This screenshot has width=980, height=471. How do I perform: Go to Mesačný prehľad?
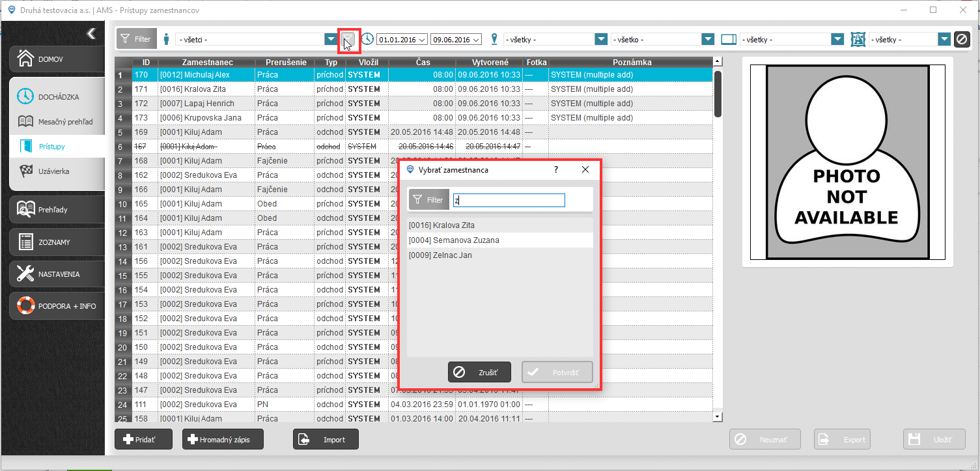[57, 122]
